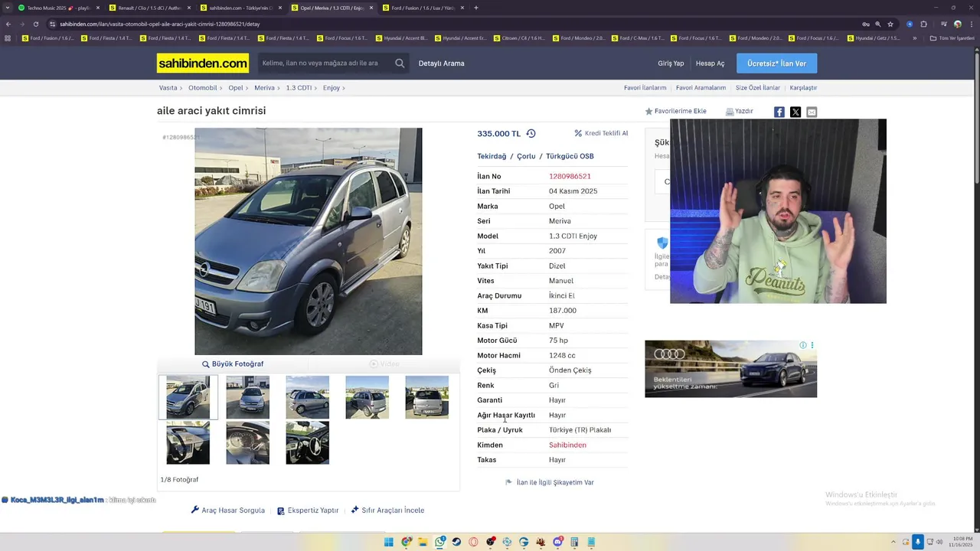Click the main Opel Meriva photo
Image resolution: width=980 pixels, height=551 pixels.
click(x=308, y=241)
